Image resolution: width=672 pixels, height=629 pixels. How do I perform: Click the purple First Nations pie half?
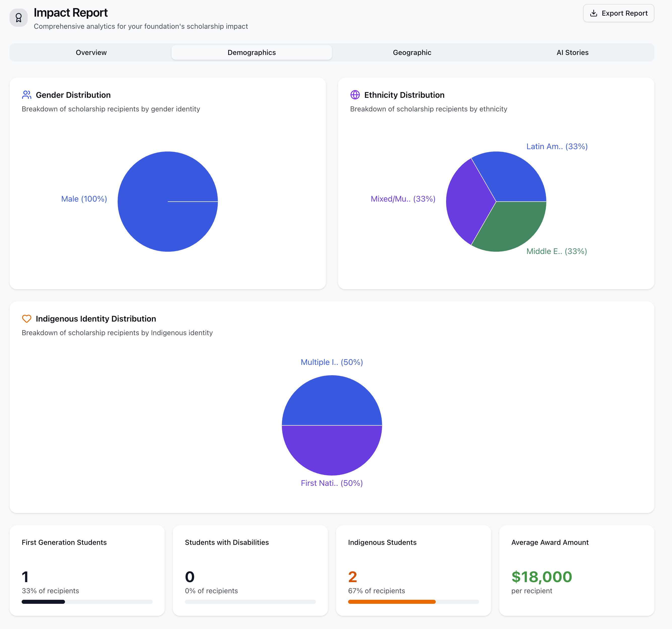point(332,450)
